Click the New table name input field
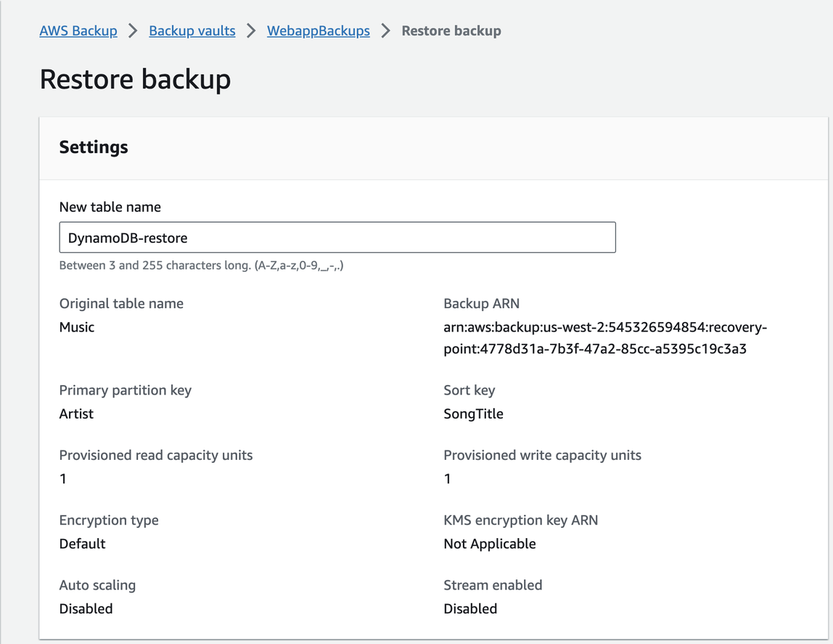 coord(337,237)
